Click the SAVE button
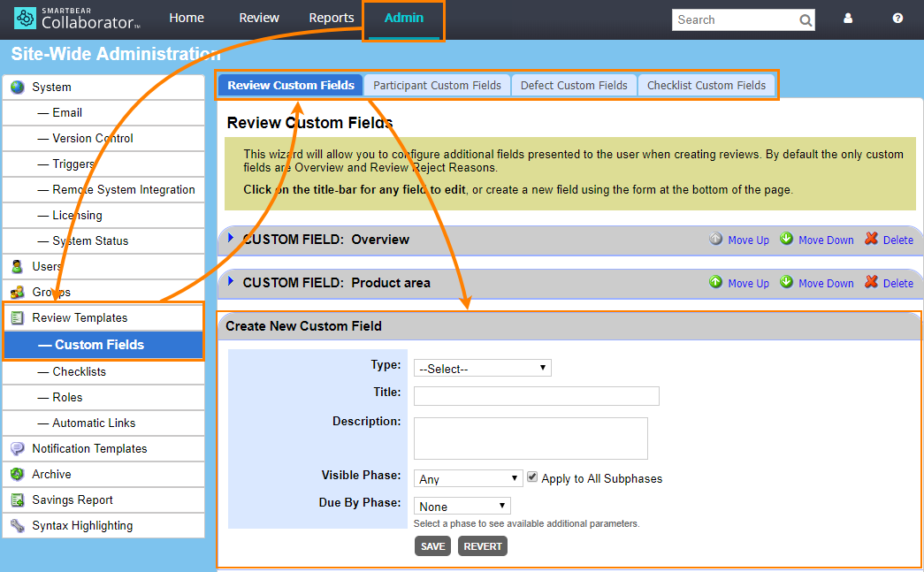The width and height of the screenshot is (924, 572). click(x=432, y=545)
